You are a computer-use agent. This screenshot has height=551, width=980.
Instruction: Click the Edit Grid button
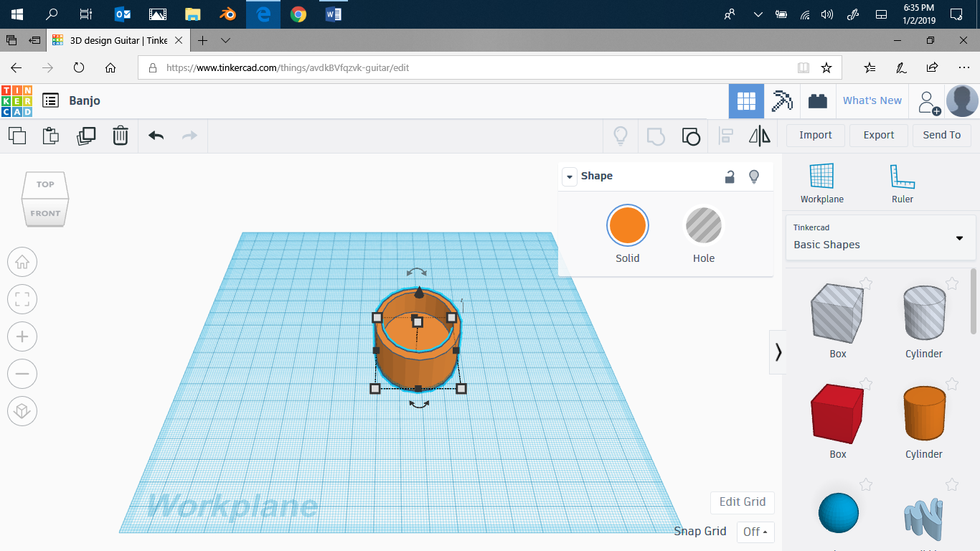click(743, 502)
